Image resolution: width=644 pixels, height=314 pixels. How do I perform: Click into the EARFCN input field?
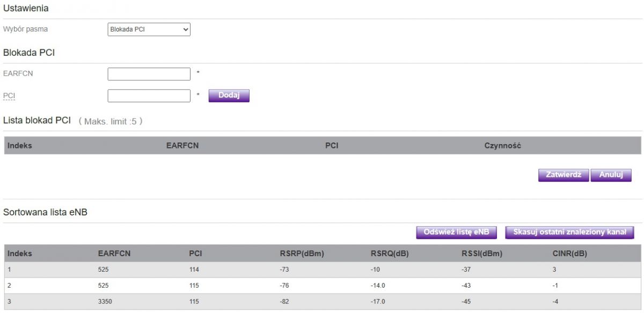pos(149,74)
